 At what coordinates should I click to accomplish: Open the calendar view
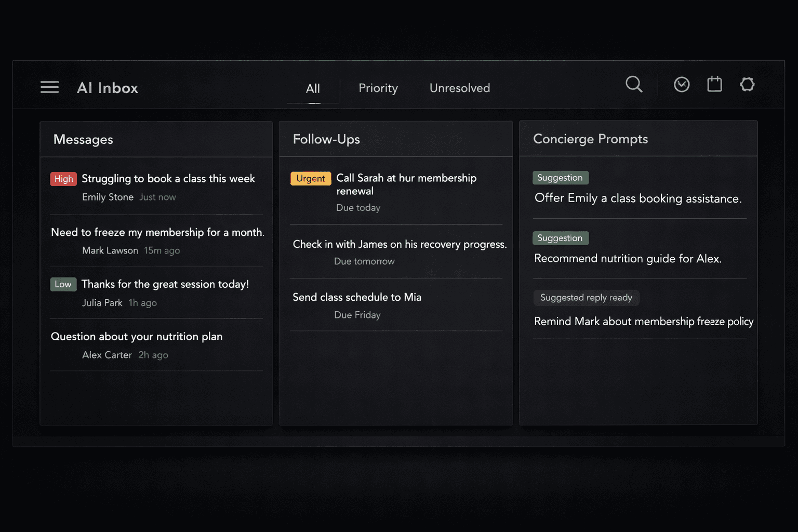click(x=714, y=84)
